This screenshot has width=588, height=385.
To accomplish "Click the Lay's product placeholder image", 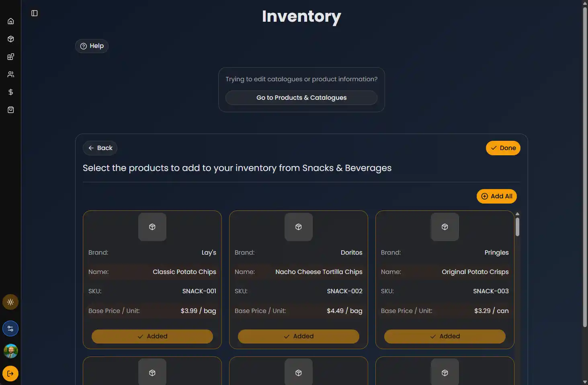I will [152, 227].
